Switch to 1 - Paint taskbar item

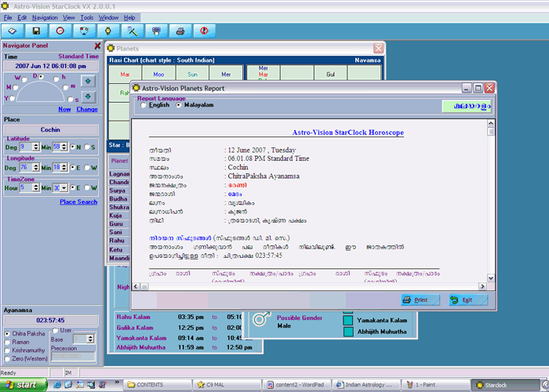pyautogui.click(x=435, y=385)
